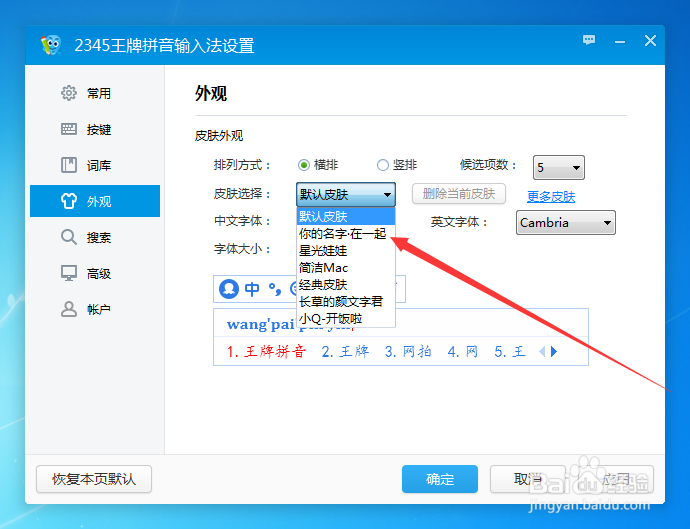
Task: Click the monitor icon beside 高级
Action: click(x=69, y=273)
